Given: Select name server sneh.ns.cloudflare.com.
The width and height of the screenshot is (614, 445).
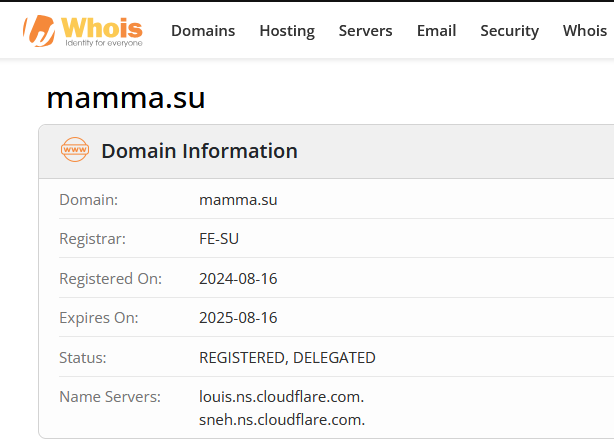Looking at the screenshot, I should coord(282,420).
